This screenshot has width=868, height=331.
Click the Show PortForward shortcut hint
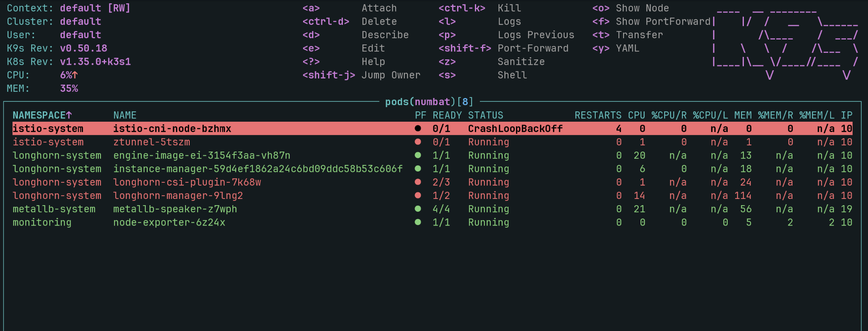tap(651, 22)
